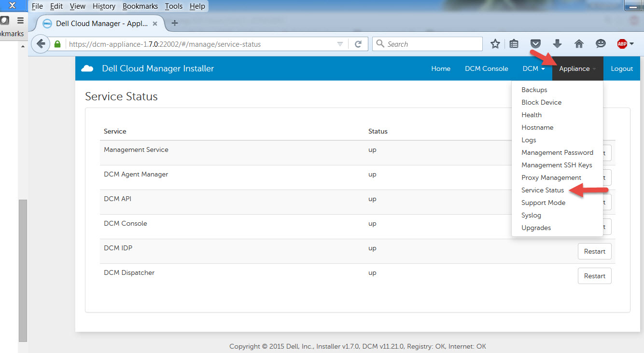Click the Pocket save icon
The image size is (644, 353).
(535, 44)
